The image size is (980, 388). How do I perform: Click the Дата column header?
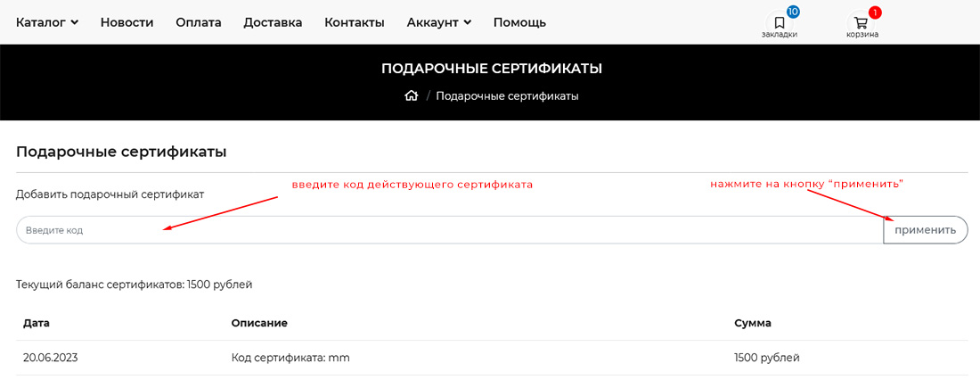37,323
